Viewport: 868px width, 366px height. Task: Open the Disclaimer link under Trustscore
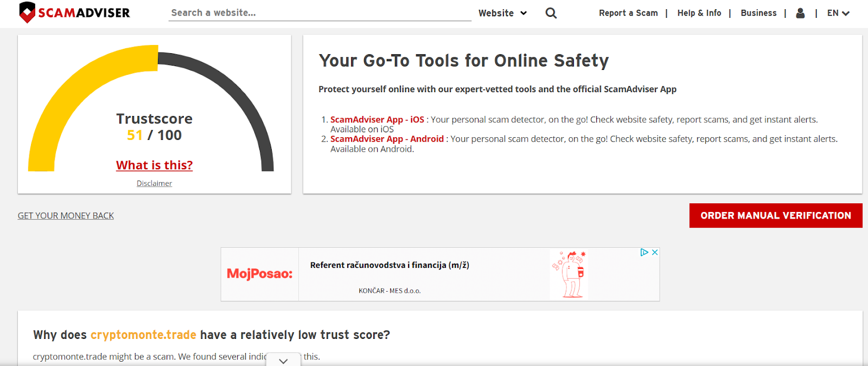pyautogui.click(x=154, y=183)
